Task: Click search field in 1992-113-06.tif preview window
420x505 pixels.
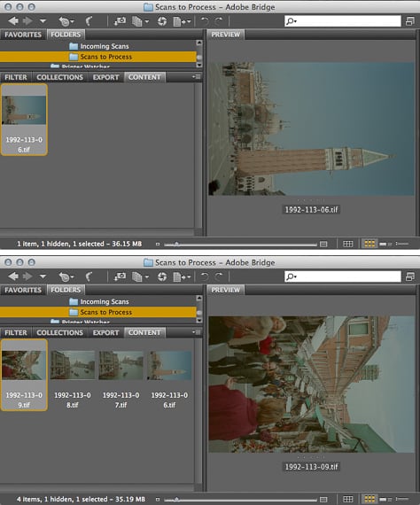Action: 343,21
